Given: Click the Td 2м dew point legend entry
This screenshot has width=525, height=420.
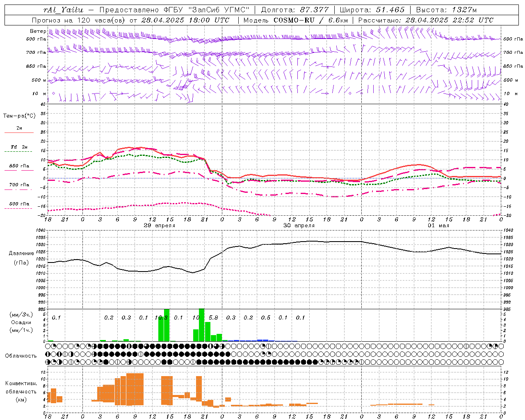Looking at the screenshot, I should point(19,147).
